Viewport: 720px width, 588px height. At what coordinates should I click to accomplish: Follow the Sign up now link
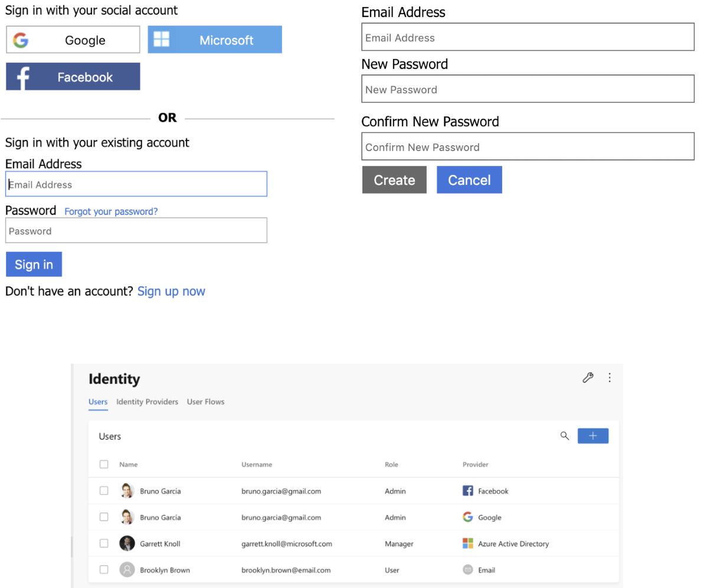pyautogui.click(x=171, y=291)
